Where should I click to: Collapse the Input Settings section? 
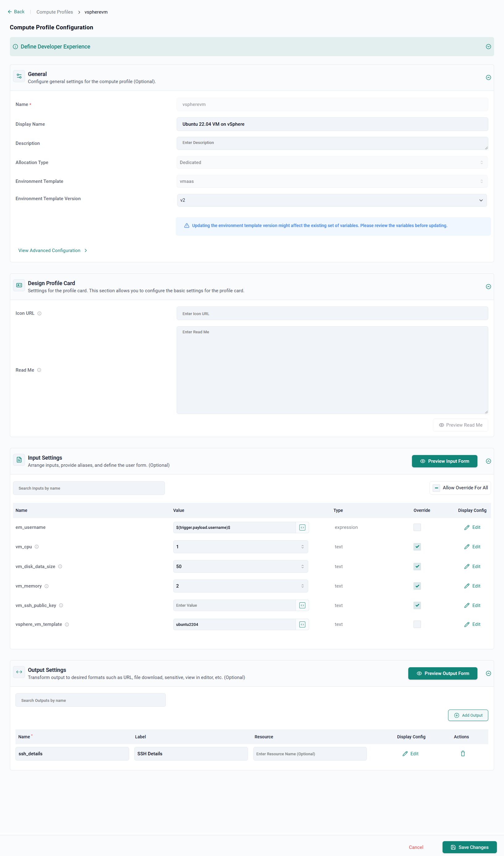488,461
